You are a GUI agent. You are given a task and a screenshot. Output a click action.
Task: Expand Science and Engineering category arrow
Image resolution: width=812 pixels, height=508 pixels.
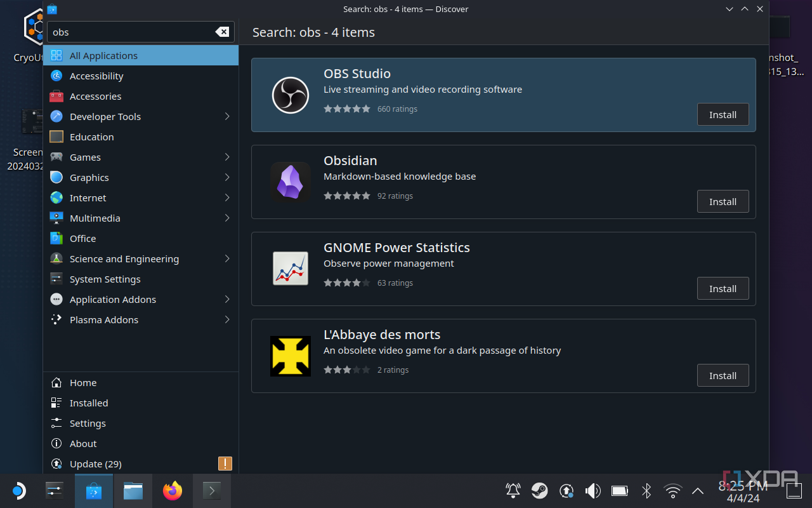pyautogui.click(x=227, y=258)
